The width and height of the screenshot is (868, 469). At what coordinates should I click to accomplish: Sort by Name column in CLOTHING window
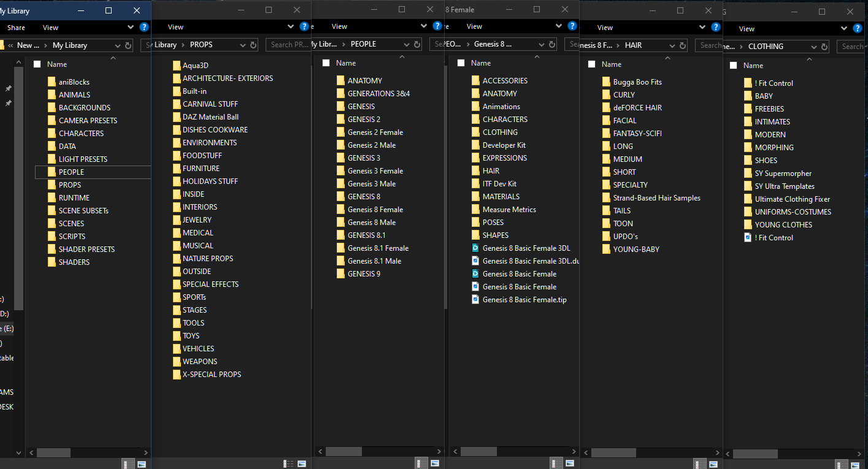point(753,66)
